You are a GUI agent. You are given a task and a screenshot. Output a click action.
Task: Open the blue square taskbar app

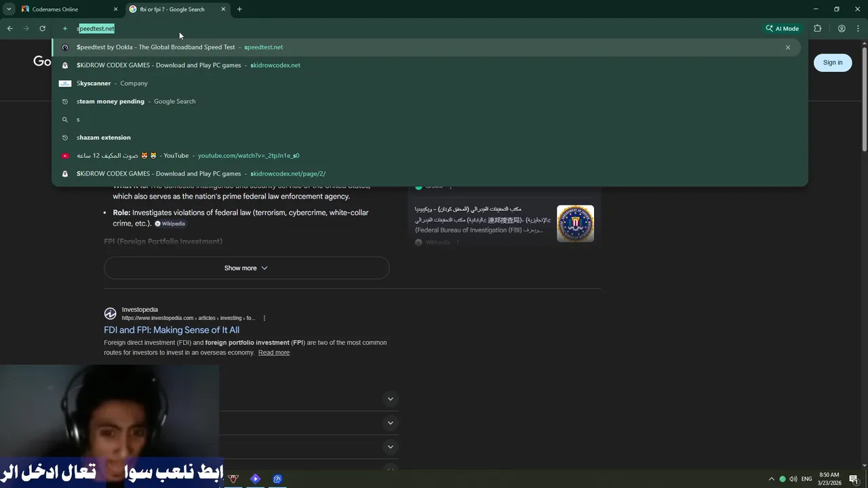[277, 479]
